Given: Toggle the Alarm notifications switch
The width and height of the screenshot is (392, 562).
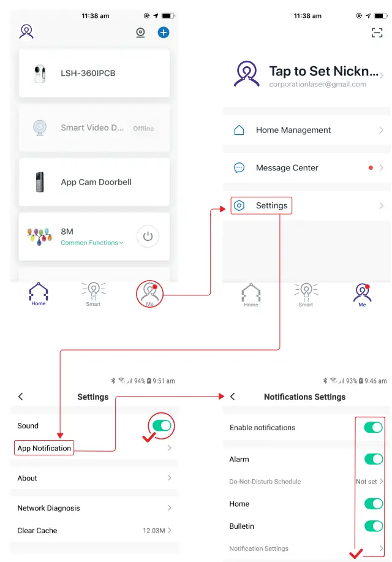Looking at the screenshot, I should [x=374, y=459].
